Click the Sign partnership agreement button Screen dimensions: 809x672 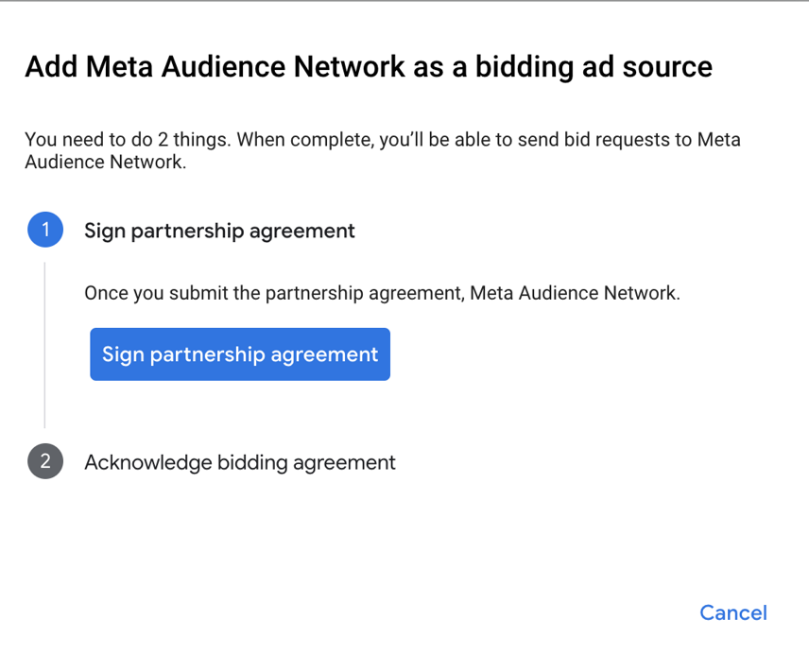pyautogui.click(x=239, y=353)
